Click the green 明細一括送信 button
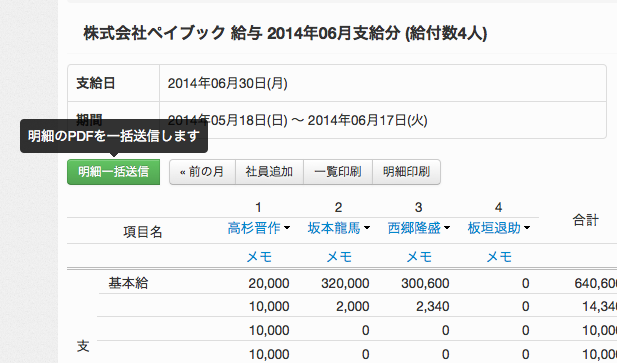Viewport: 617px width, 363px height. (113, 172)
